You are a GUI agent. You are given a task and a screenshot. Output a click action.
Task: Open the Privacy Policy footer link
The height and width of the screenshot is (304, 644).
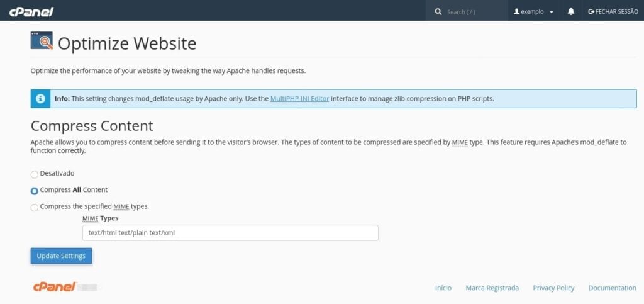point(553,288)
